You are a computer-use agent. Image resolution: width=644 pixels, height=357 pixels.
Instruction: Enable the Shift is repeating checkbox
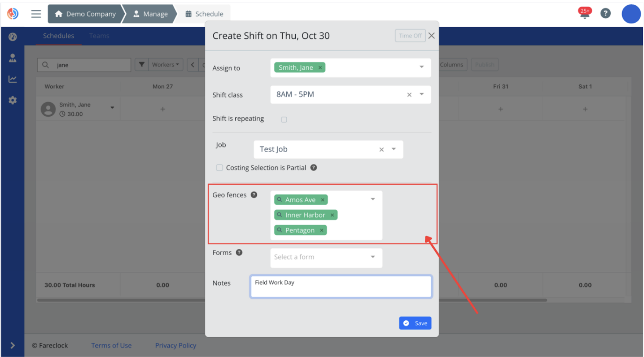(x=284, y=119)
